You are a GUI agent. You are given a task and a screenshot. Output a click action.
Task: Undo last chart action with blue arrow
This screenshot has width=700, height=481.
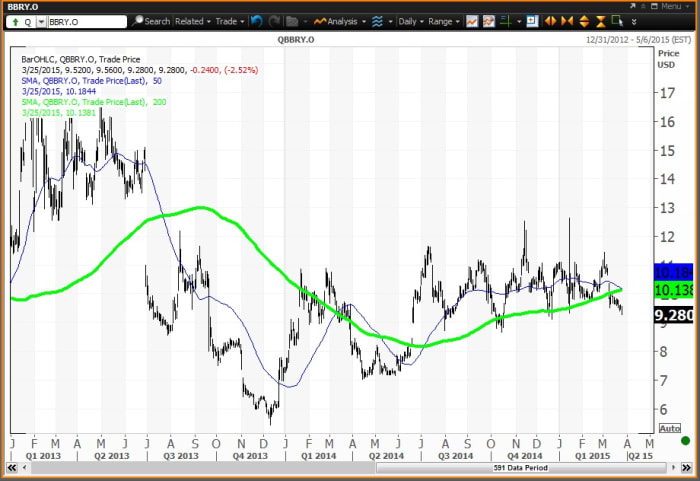(256, 21)
